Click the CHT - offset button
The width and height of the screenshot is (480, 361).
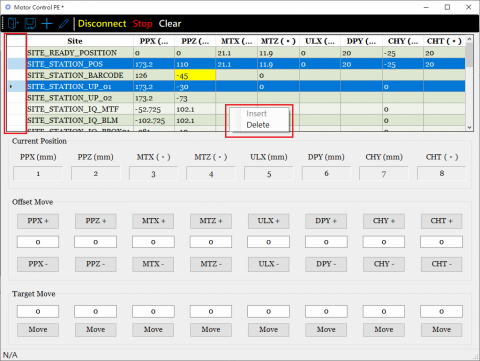pos(442,264)
